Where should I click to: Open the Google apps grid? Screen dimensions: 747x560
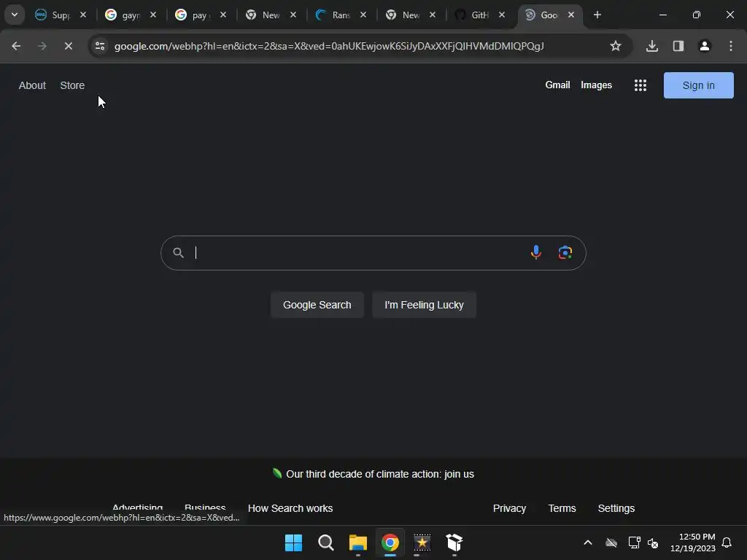pyautogui.click(x=640, y=85)
